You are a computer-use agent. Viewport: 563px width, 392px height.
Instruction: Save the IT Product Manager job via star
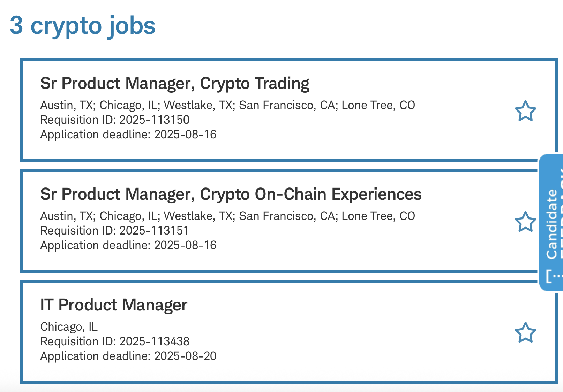(525, 333)
